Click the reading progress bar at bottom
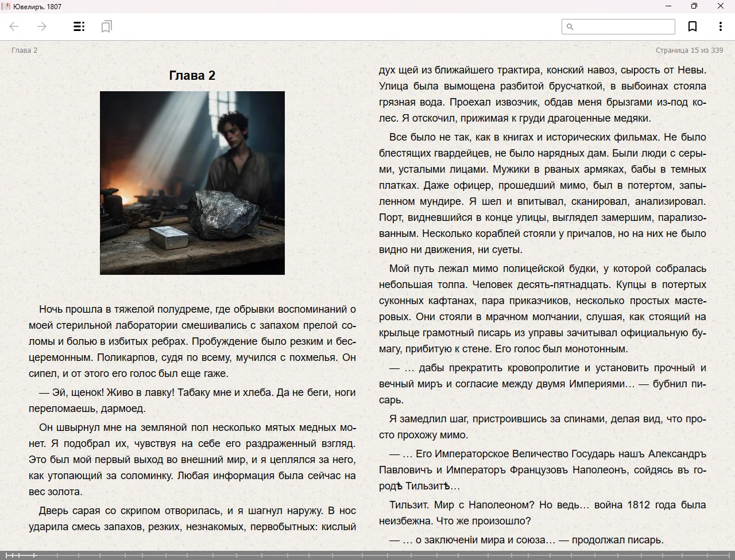735x560 pixels. tap(367, 555)
